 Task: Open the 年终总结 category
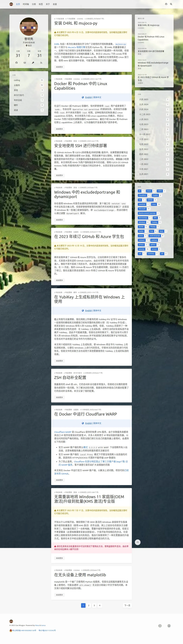tap(29, 100)
